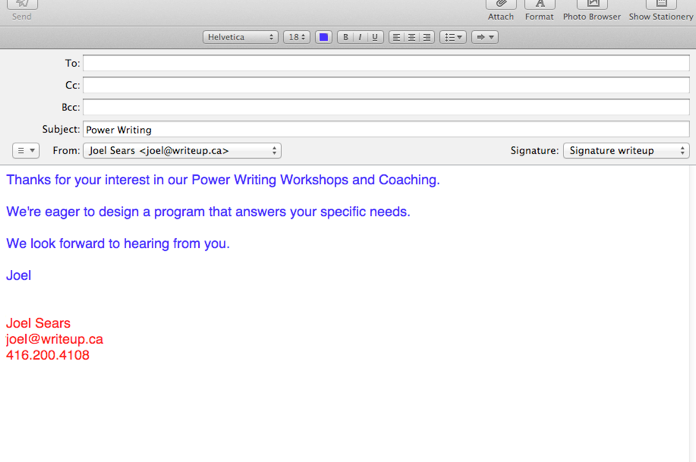Click the line 'We're eager to design a program'
This screenshot has height=462, width=696.
208,212
